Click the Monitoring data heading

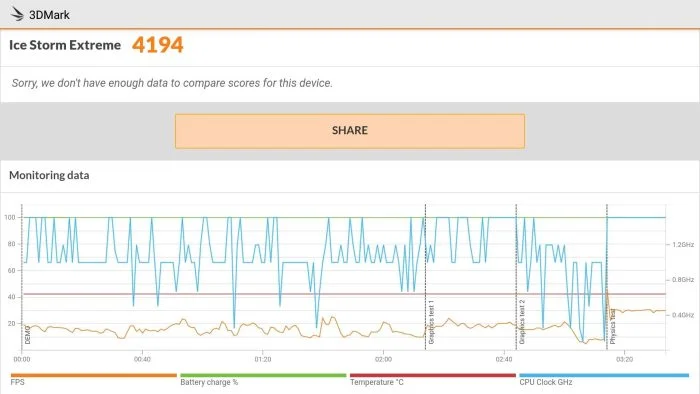pos(49,175)
